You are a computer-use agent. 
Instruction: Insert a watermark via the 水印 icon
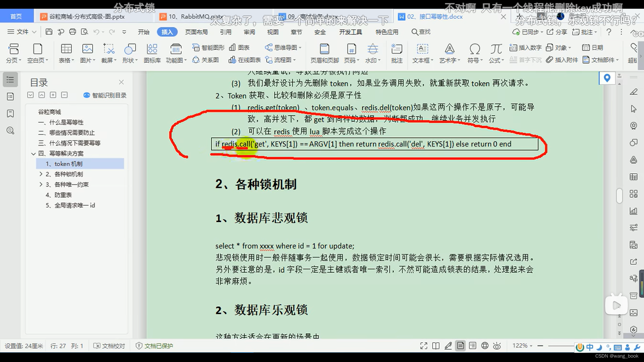[373, 53]
